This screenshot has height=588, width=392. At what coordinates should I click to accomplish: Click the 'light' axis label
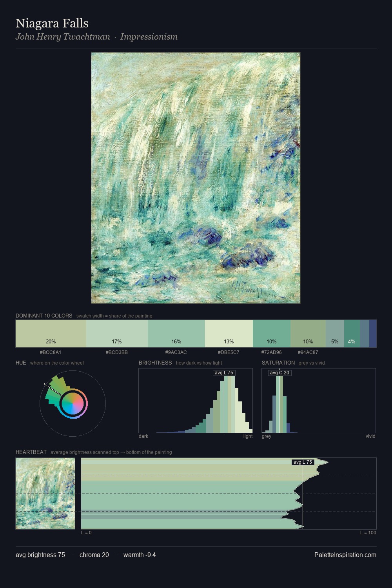248,436
